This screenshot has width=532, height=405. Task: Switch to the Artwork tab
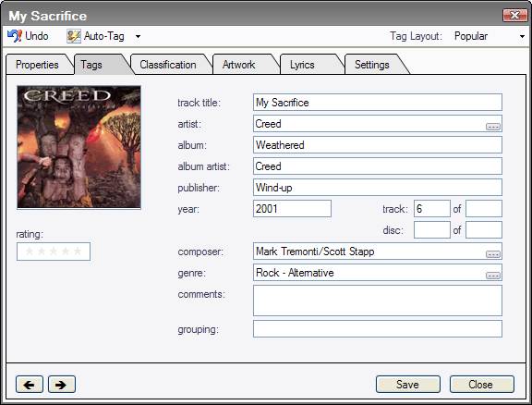tap(239, 65)
